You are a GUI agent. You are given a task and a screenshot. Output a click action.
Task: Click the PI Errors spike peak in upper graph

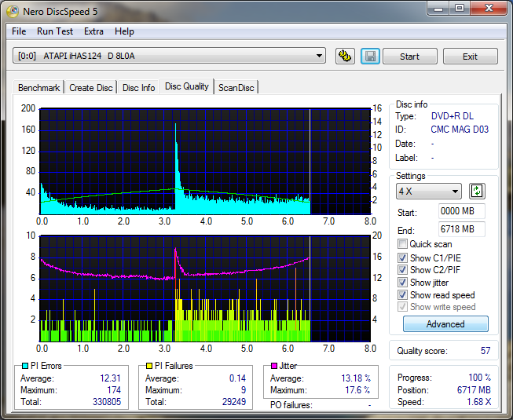176,125
